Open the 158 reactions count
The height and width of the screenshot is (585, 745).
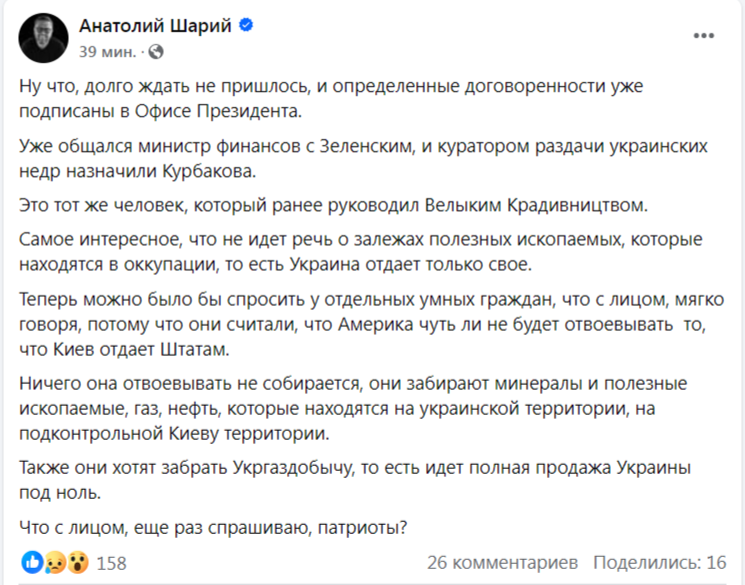111,563
